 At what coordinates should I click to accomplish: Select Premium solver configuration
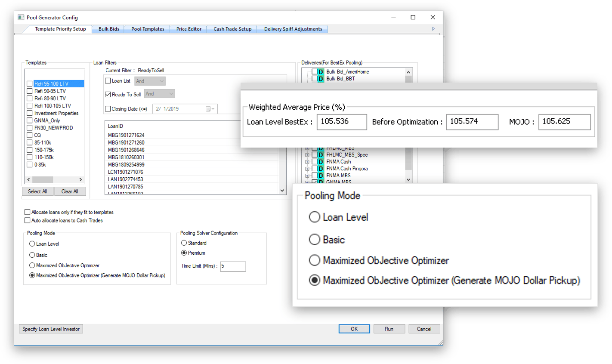tap(184, 253)
